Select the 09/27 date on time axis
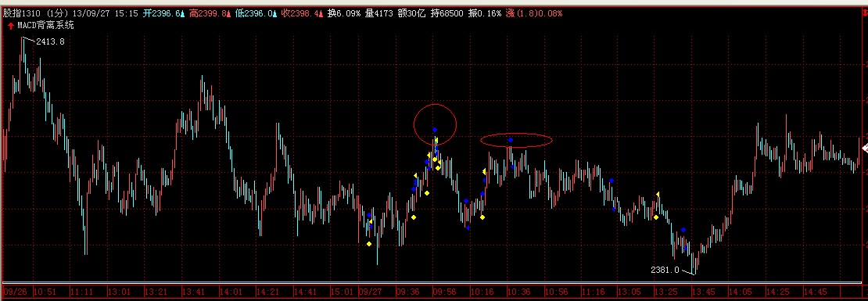 coord(371,291)
